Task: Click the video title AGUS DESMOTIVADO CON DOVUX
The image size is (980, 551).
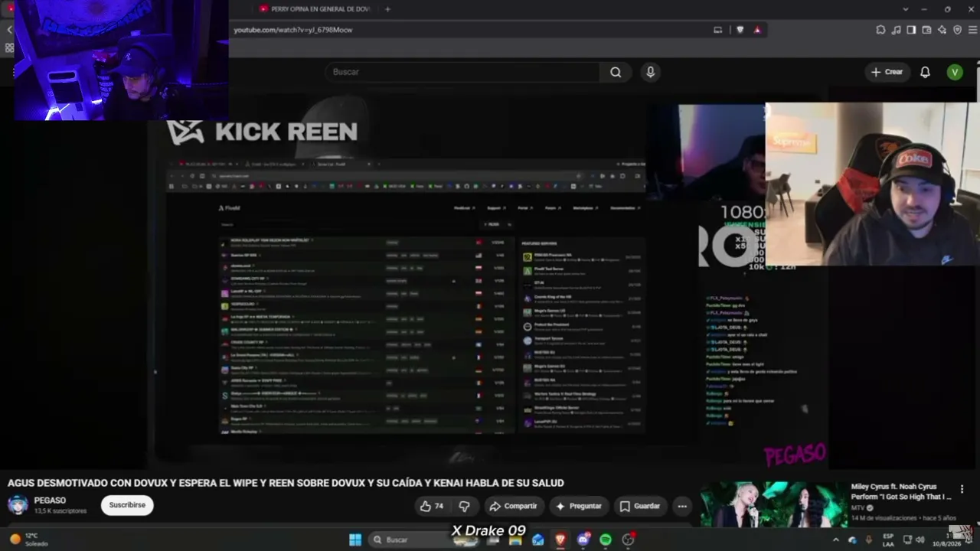Action: coord(286,483)
